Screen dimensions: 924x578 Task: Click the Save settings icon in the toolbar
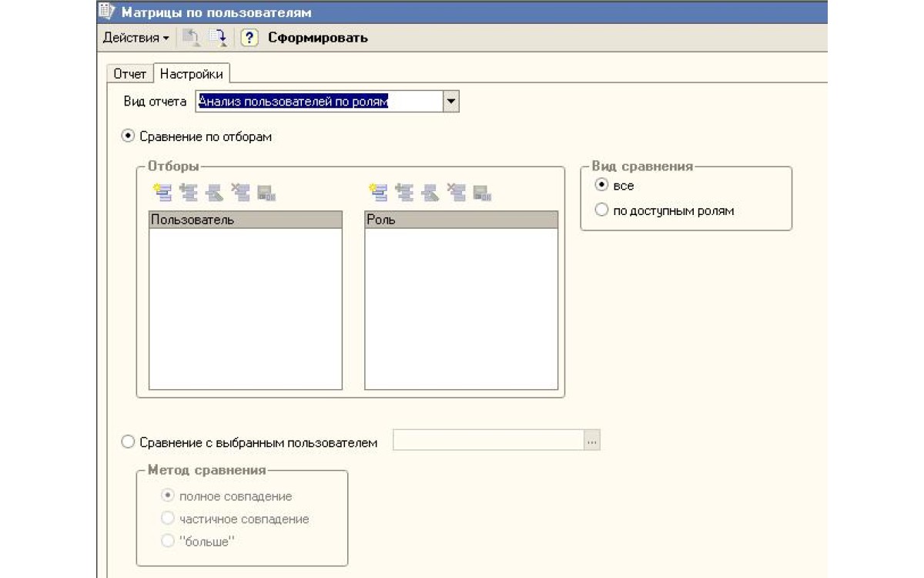(x=219, y=38)
